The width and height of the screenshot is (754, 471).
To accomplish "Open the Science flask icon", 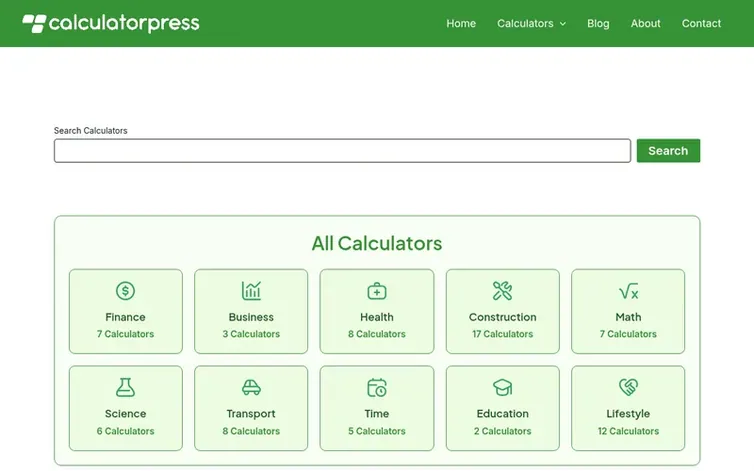I will coord(126,387).
